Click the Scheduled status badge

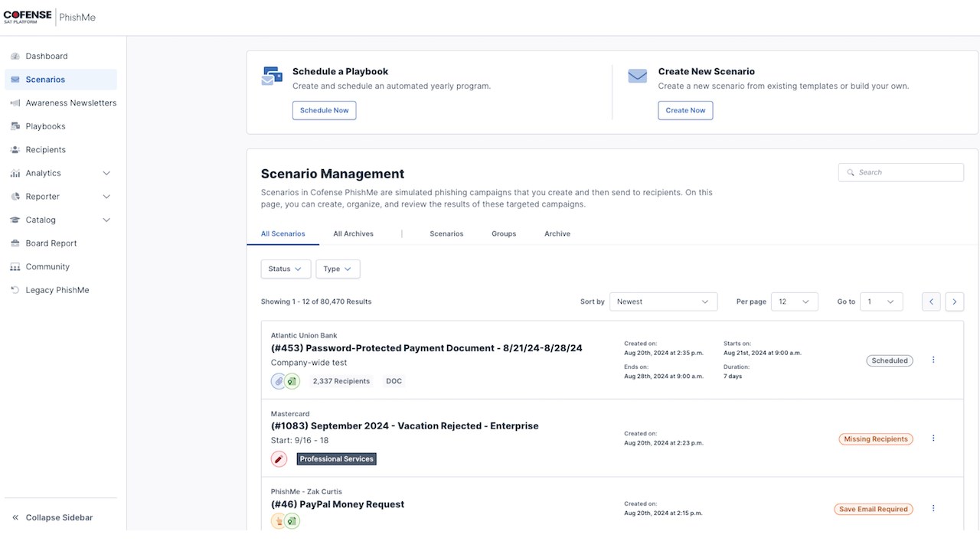click(890, 360)
